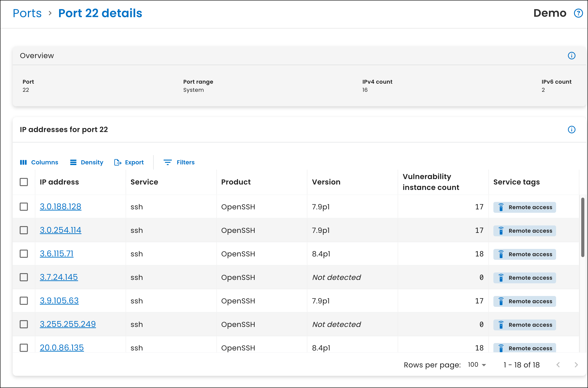The height and width of the screenshot is (388, 588).
Task: Click the Port range value System
Action: point(194,90)
